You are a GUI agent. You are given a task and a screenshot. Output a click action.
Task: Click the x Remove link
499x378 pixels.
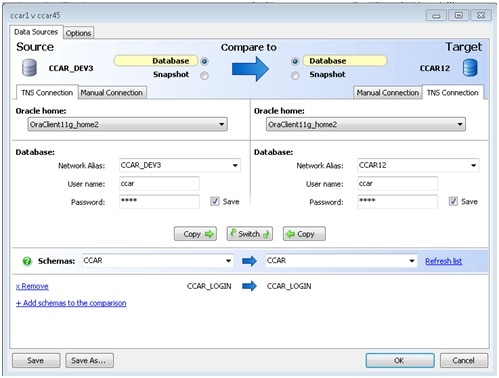click(32, 286)
